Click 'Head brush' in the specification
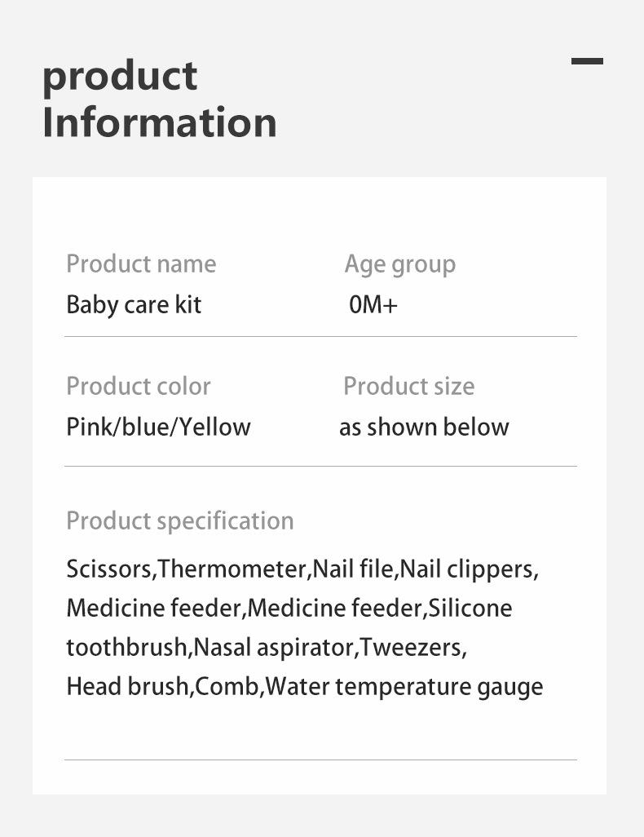 coord(128,686)
